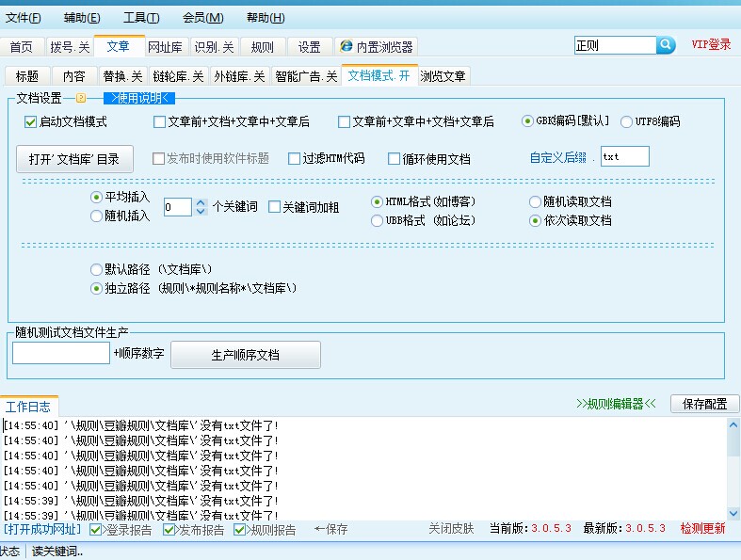Open >>规则编辑器<< link

(616, 404)
